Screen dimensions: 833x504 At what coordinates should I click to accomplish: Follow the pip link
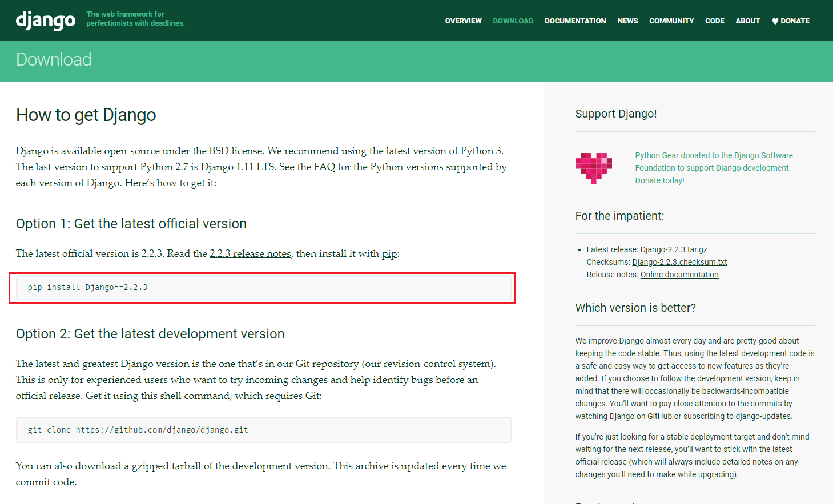point(389,254)
